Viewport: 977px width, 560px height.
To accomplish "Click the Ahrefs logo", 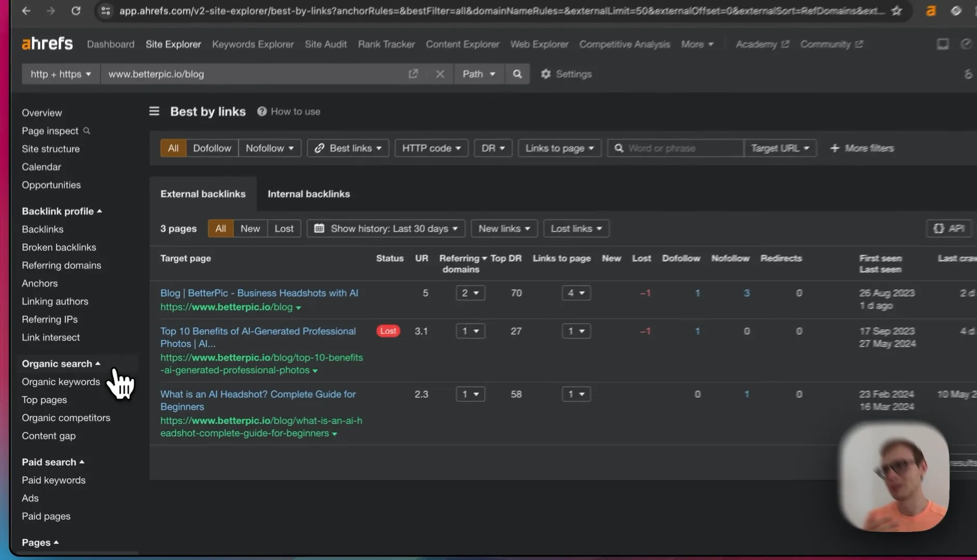I will click(47, 44).
